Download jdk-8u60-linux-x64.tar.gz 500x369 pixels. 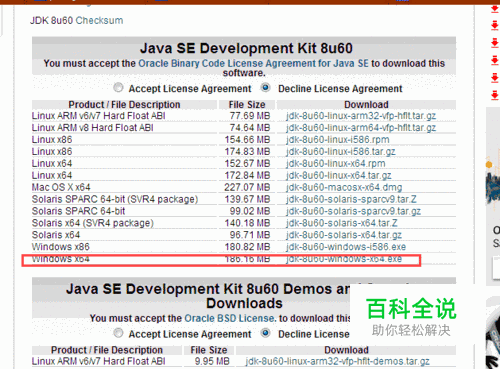tap(339, 176)
